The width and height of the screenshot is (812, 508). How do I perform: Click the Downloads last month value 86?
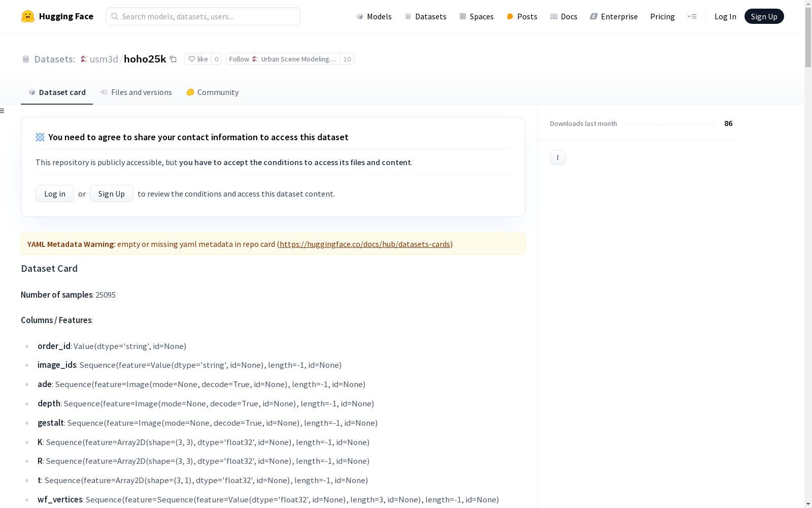point(728,123)
